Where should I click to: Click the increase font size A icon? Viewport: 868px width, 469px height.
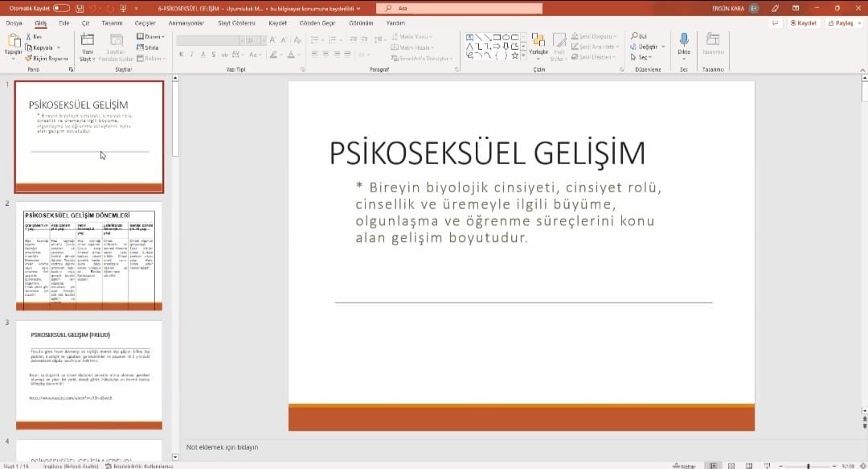[272, 40]
